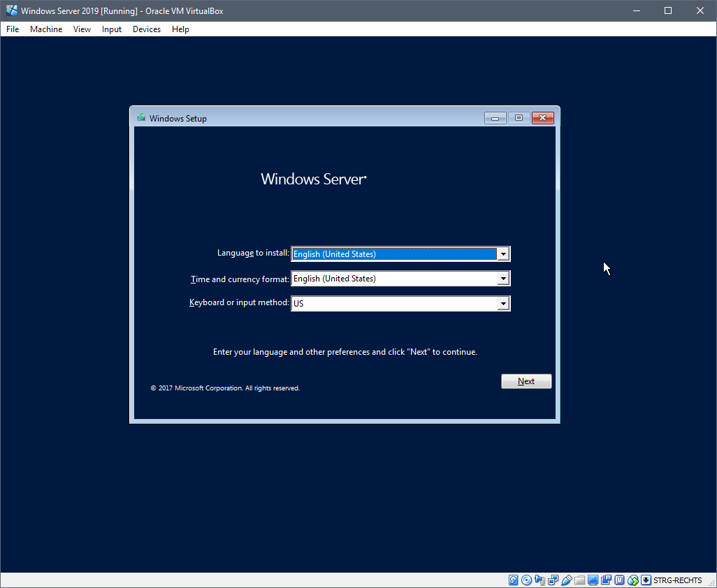Click the keyboard capture arrow icon
Viewport: 717px width, 588px height.
pos(646,580)
